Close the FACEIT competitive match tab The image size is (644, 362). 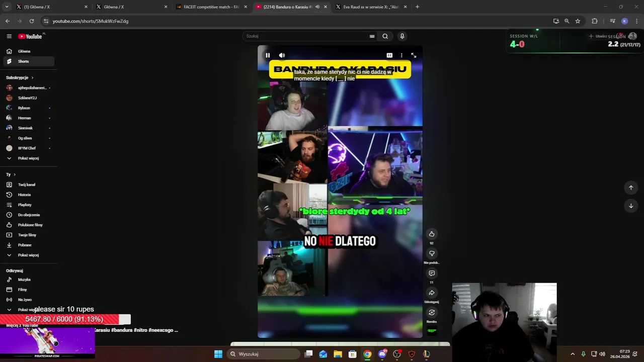[x=246, y=7]
